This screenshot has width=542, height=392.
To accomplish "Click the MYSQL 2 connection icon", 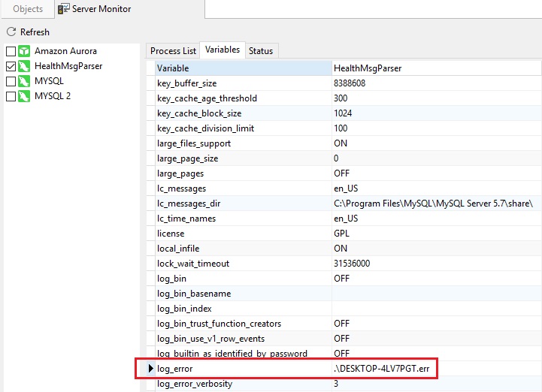I will (x=24, y=95).
